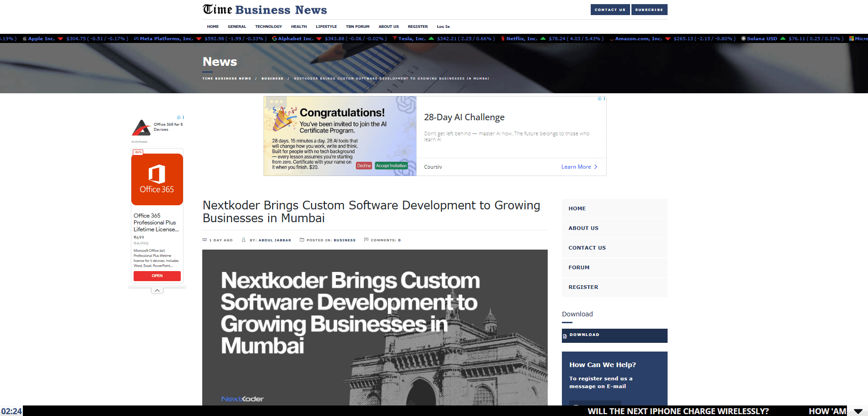Click the Meta Platforms ticker logo icon
The image size is (868, 416).
(x=136, y=39)
